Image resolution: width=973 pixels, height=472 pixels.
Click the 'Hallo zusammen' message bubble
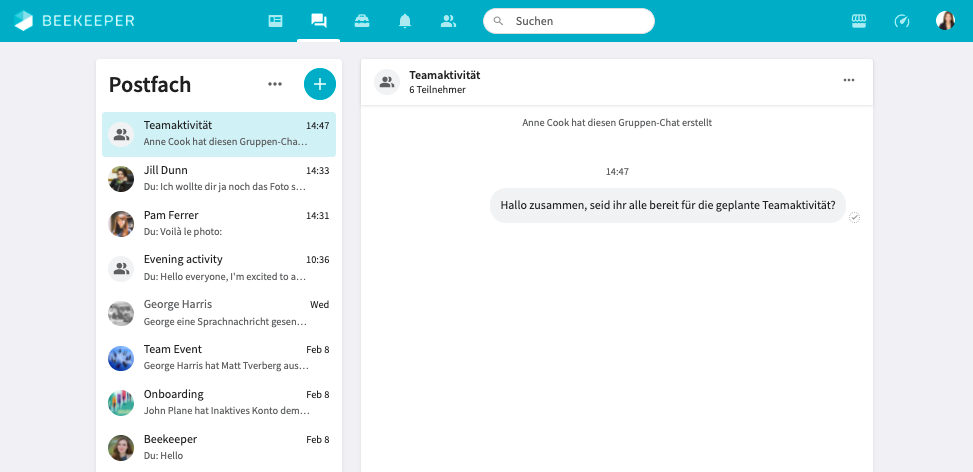tap(668, 205)
